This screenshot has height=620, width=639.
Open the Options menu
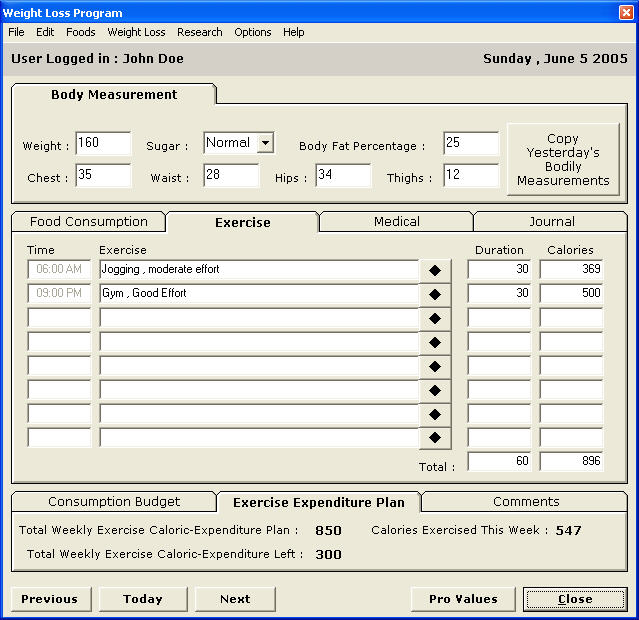point(253,32)
